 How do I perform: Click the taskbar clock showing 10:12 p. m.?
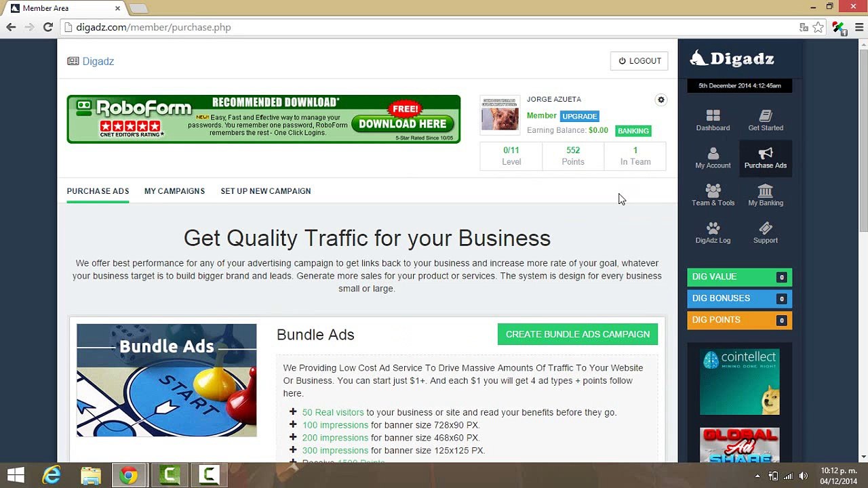[x=839, y=476]
